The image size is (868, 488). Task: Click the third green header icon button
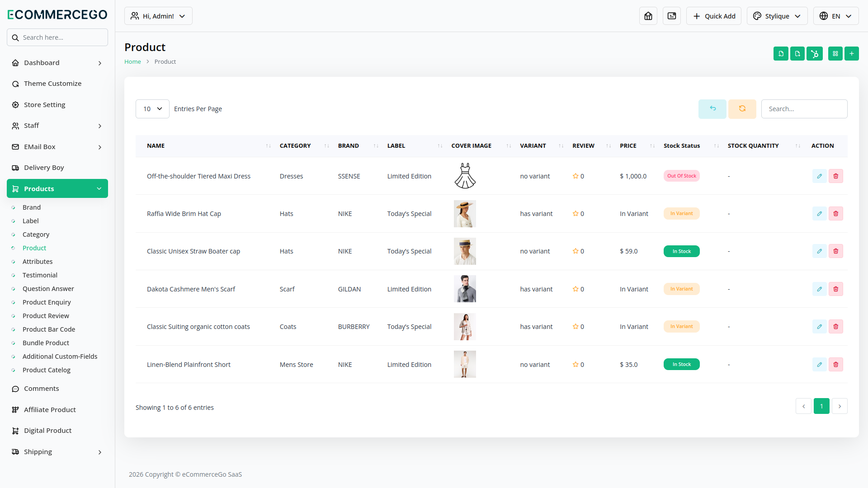click(x=814, y=53)
